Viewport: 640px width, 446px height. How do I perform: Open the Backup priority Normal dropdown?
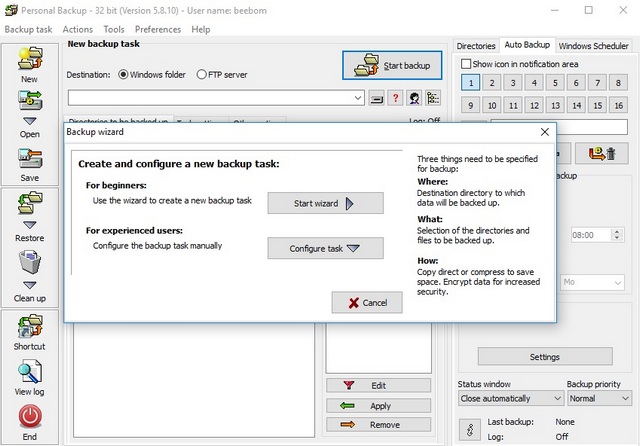click(600, 398)
